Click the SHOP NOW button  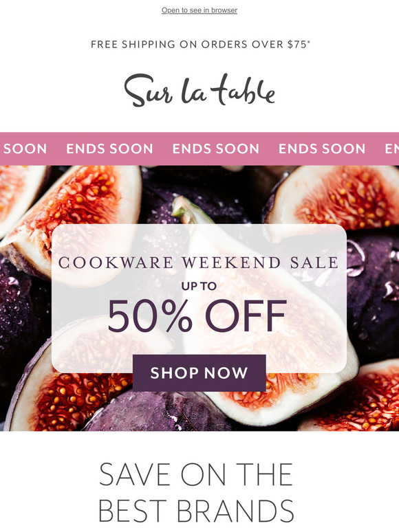point(199,373)
